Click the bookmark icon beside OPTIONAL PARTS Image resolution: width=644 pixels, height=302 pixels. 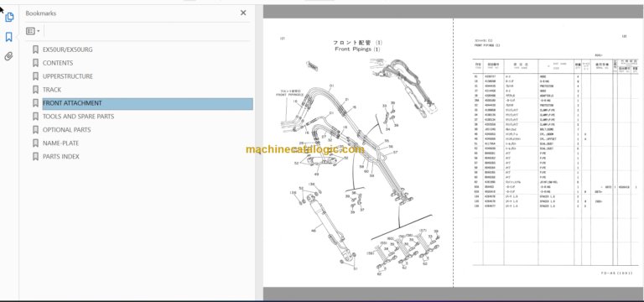point(36,130)
